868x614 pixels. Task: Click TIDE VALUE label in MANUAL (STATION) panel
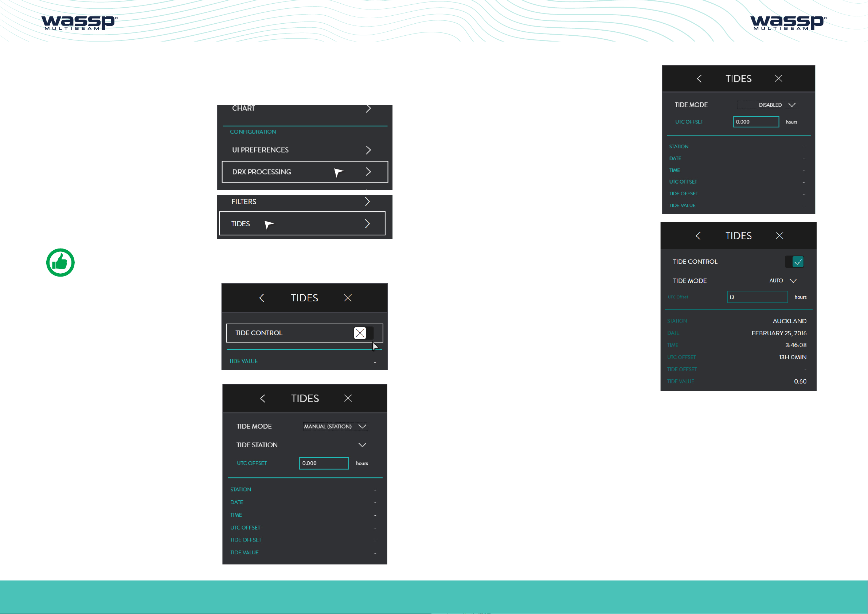244,553
